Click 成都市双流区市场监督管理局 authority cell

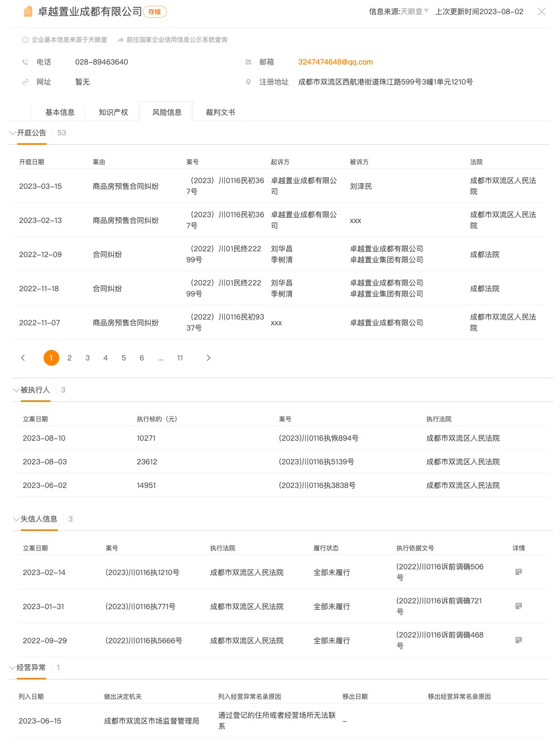(152, 721)
